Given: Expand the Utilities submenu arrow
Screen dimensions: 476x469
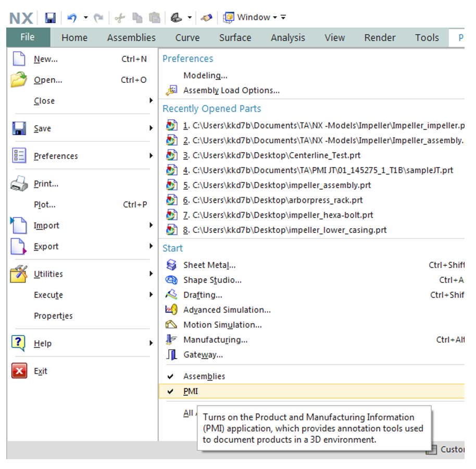Looking at the screenshot, I should coord(151,274).
